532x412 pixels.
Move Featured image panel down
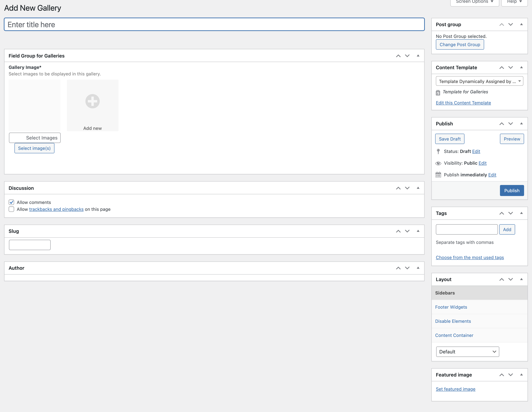coord(511,375)
